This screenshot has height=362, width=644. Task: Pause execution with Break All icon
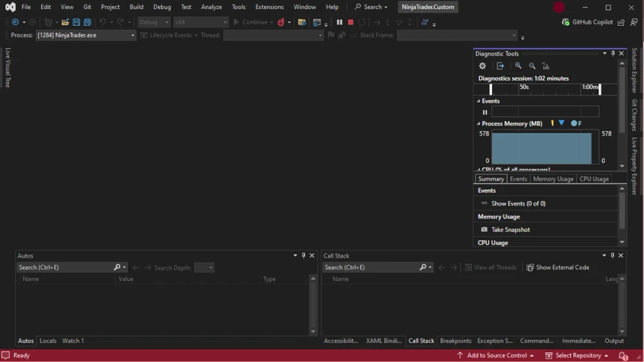[x=339, y=22]
